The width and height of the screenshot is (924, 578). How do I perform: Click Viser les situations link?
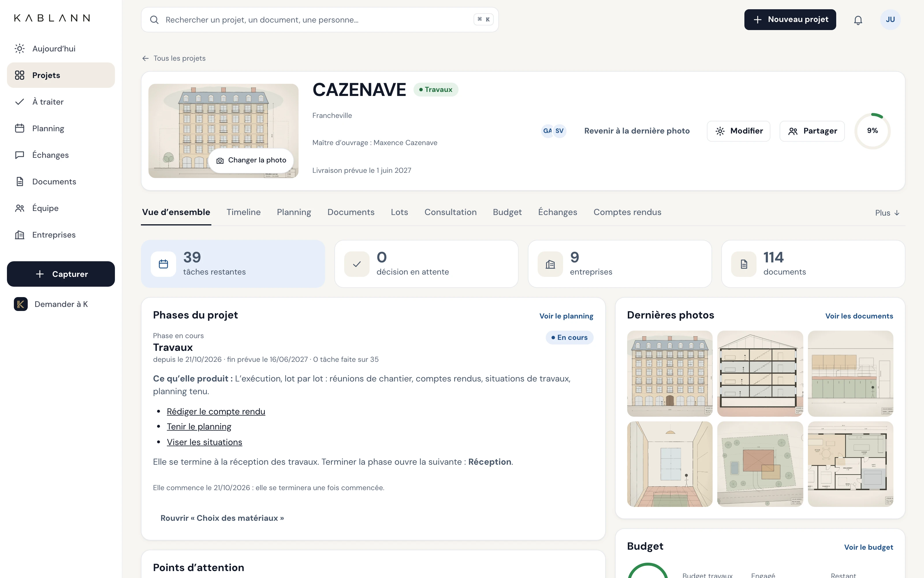[205, 442]
